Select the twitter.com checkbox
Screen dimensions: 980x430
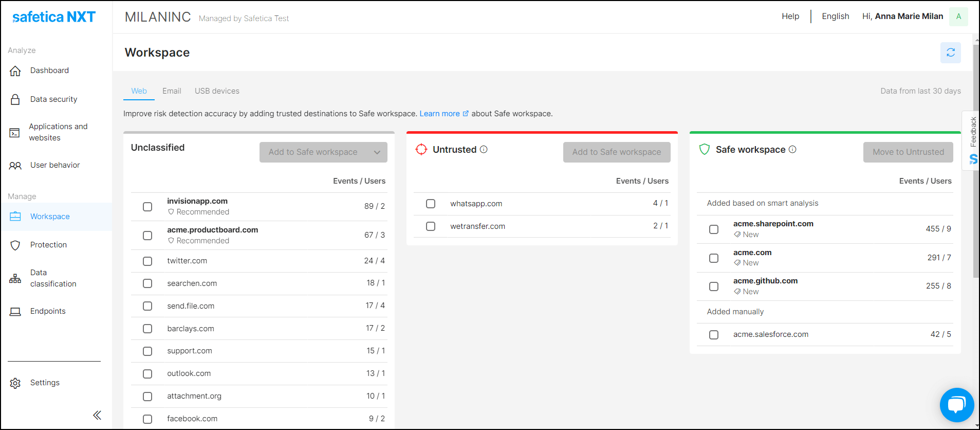pyautogui.click(x=147, y=261)
